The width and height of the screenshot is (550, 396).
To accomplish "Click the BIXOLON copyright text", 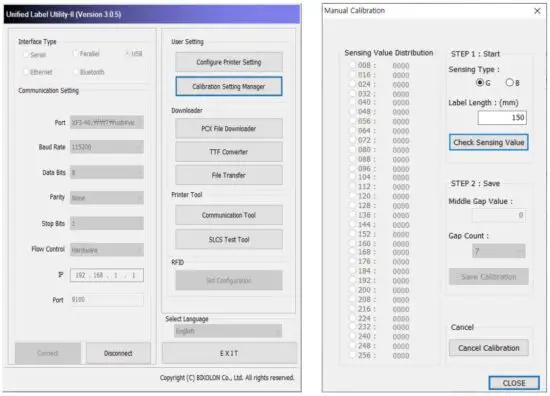I will (227, 378).
